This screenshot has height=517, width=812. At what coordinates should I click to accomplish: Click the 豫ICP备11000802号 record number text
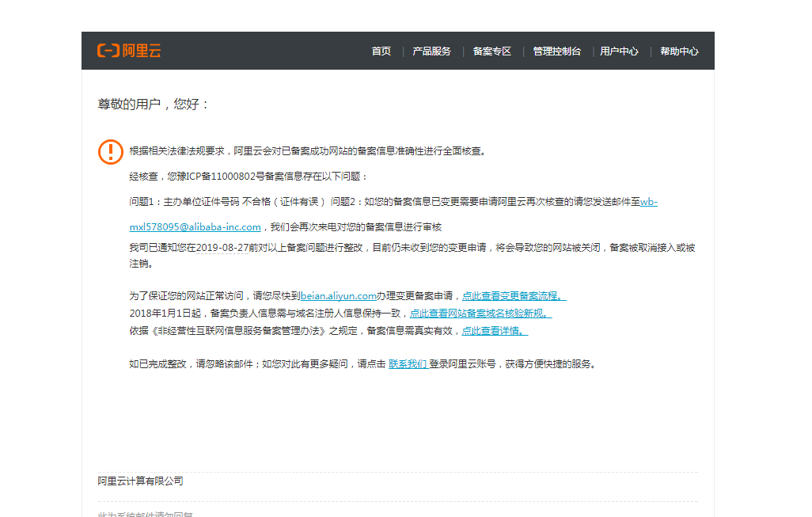pos(221,176)
